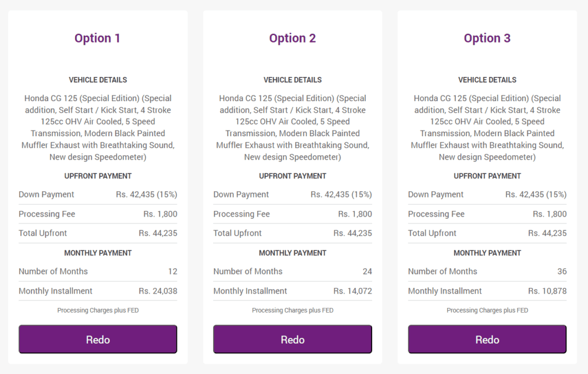Screen dimensions: 588x374
Task: Click Option 1 Processing Charges plus FED note
Action: [98, 310]
